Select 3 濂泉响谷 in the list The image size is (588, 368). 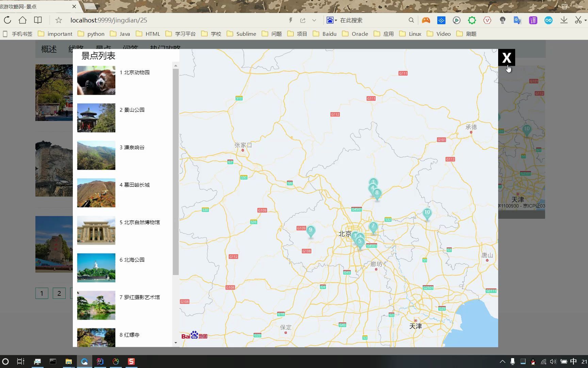point(132,147)
